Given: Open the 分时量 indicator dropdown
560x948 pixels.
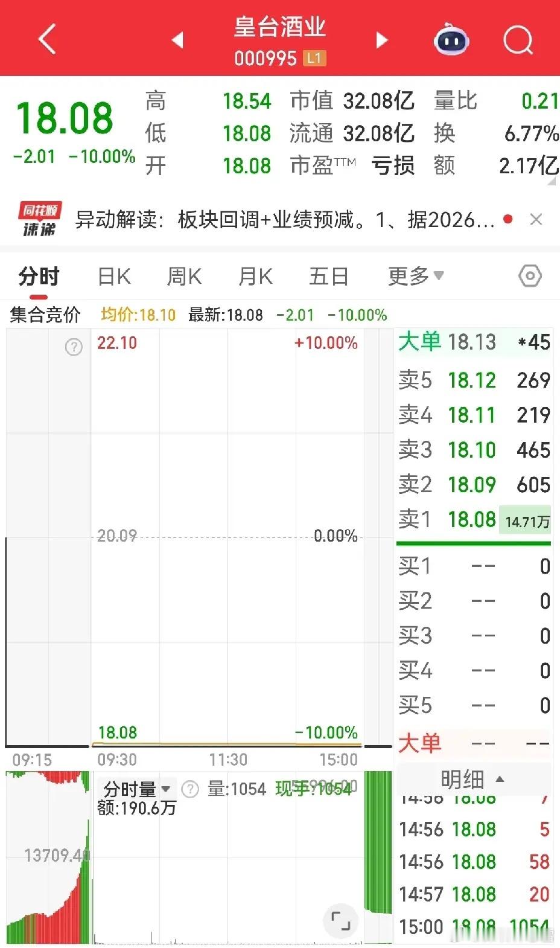Looking at the screenshot, I should pyautogui.click(x=137, y=789).
